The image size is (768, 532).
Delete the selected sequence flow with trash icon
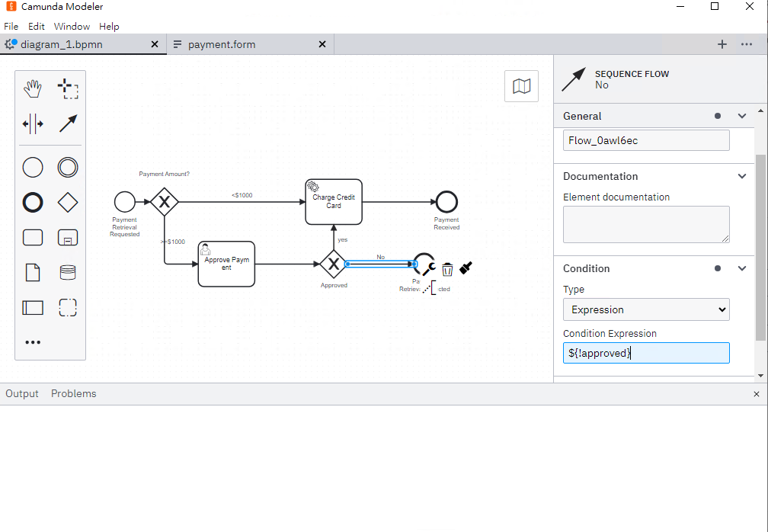[447, 269]
